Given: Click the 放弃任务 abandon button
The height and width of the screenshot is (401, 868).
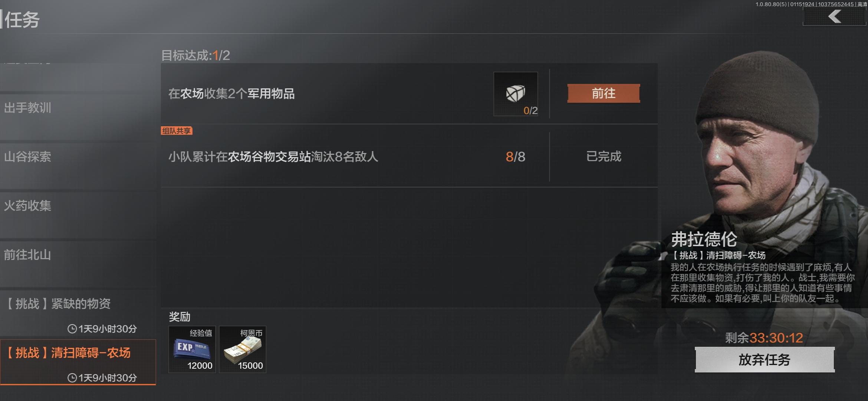Looking at the screenshot, I should [765, 359].
